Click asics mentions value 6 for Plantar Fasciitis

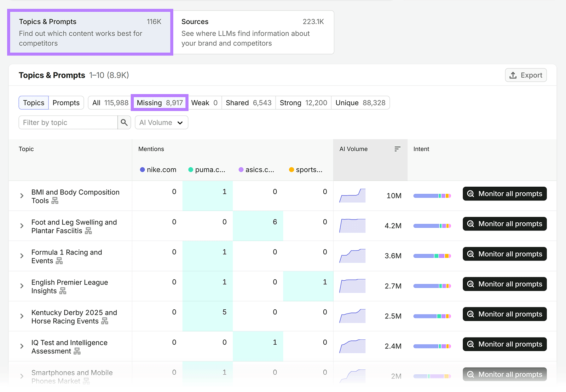pyautogui.click(x=275, y=222)
